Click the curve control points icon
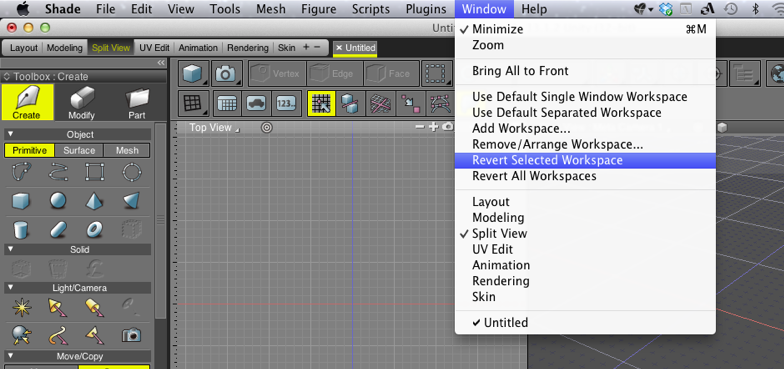Viewport: 784px width, 369px height. click(x=440, y=104)
